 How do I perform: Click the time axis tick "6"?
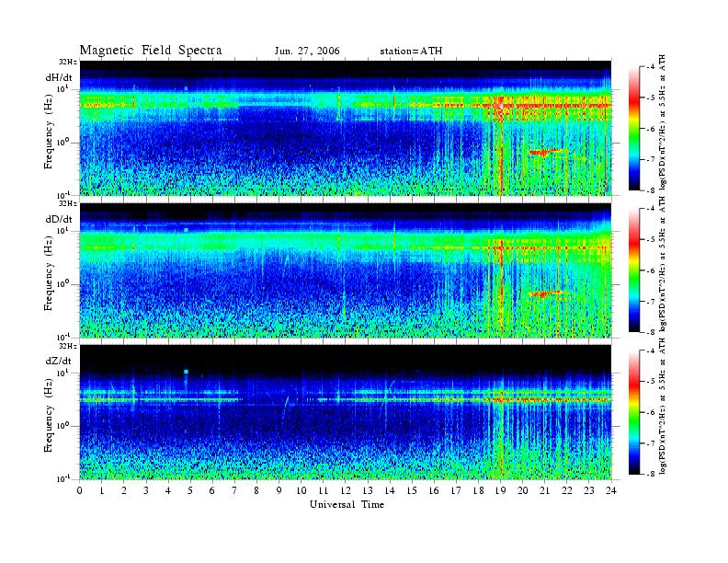(x=212, y=490)
